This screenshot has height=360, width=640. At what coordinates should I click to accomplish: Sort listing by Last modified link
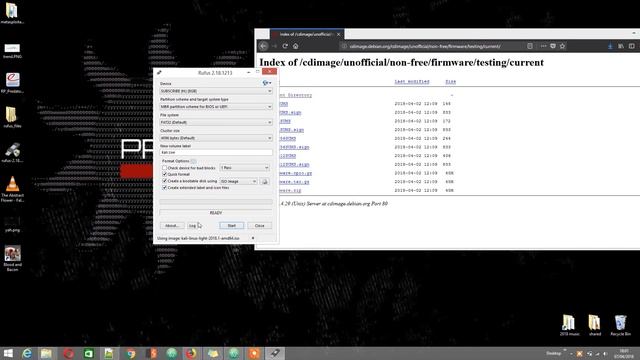412,82
